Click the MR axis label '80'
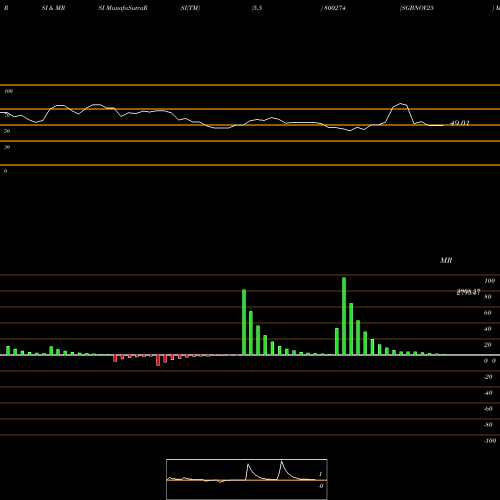 click(x=488, y=297)
